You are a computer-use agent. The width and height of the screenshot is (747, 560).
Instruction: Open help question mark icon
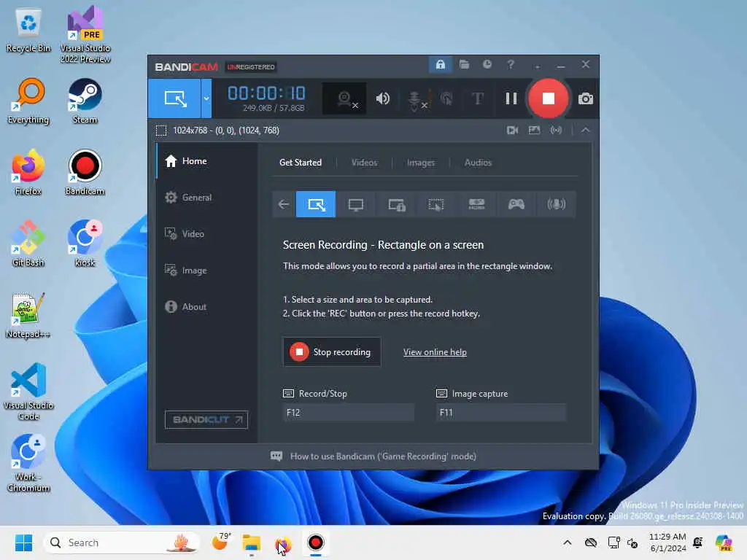[510, 64]
